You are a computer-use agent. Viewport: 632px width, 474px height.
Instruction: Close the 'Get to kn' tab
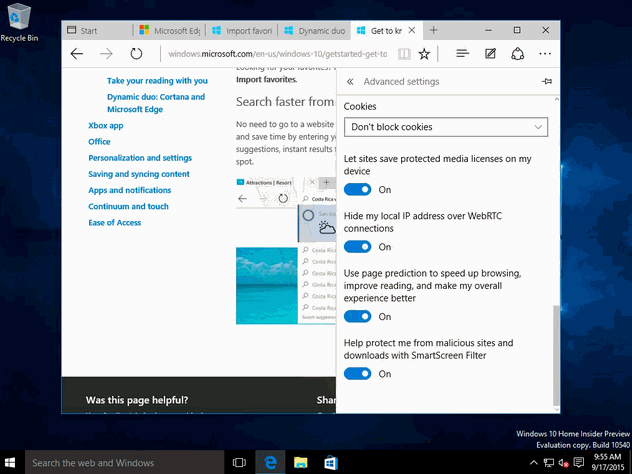click(x=412, y=30)
